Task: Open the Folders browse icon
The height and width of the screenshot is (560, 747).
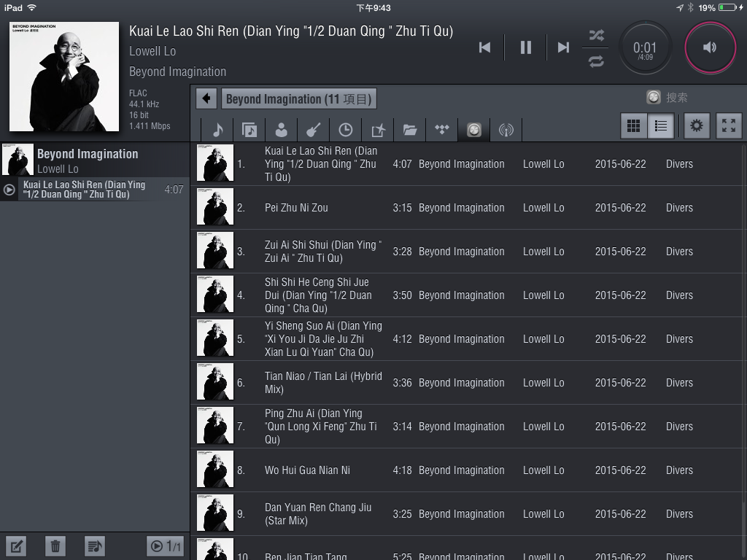Action: click(x=410, y=130)
